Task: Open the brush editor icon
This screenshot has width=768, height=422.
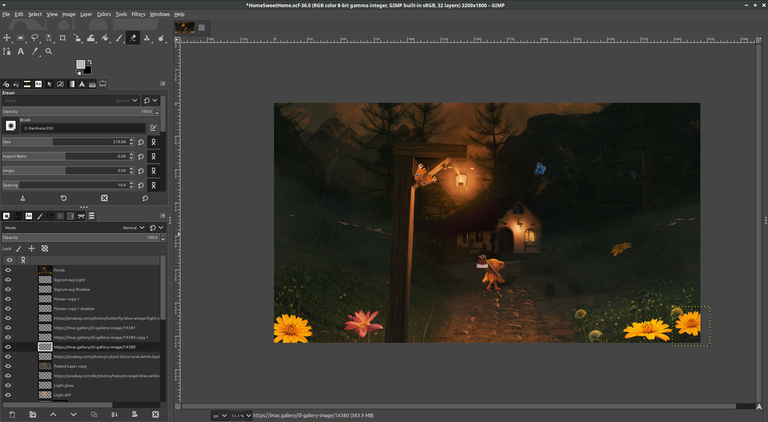Action: pos(153,128)
